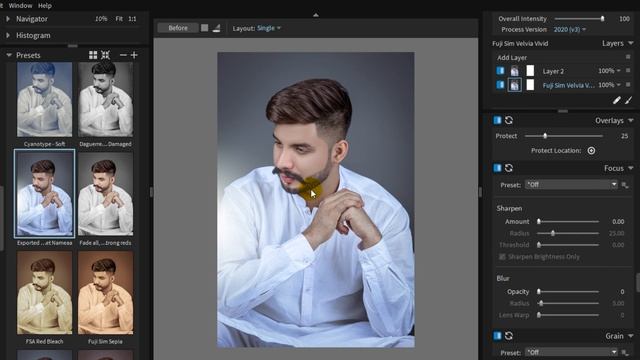The height and width of the screenshot is (360, 640).
Task: Reset the Focus panel settings
Action: coord(509,168)
